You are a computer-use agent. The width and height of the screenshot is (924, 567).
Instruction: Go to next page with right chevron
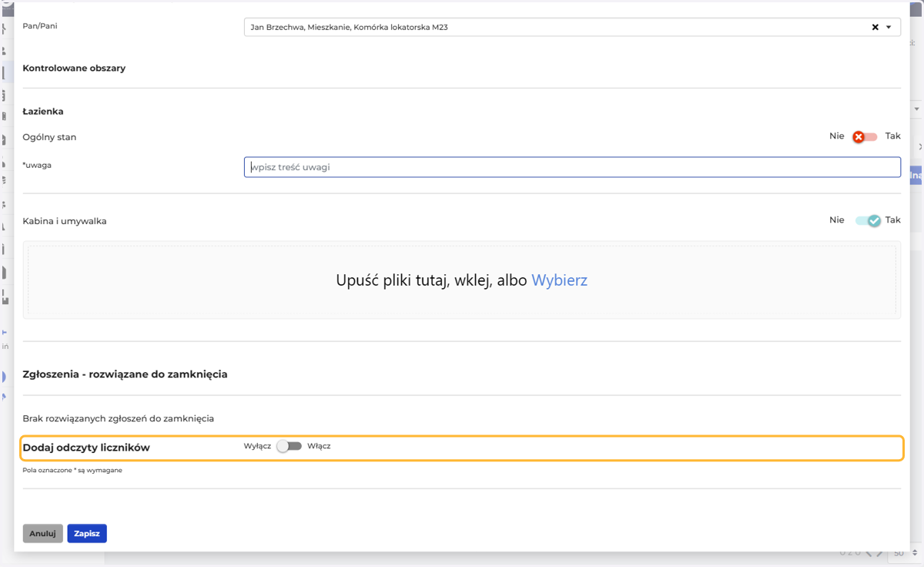880,552
